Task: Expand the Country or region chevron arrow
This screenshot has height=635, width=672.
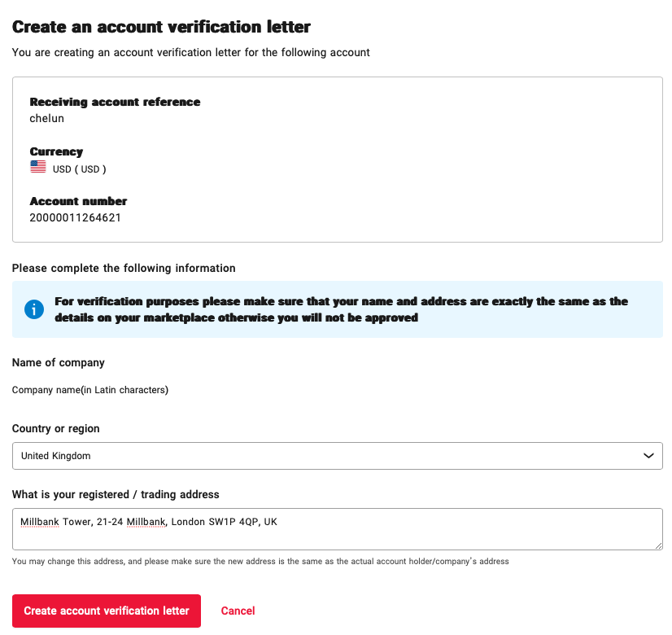Action: coord(648,456)
